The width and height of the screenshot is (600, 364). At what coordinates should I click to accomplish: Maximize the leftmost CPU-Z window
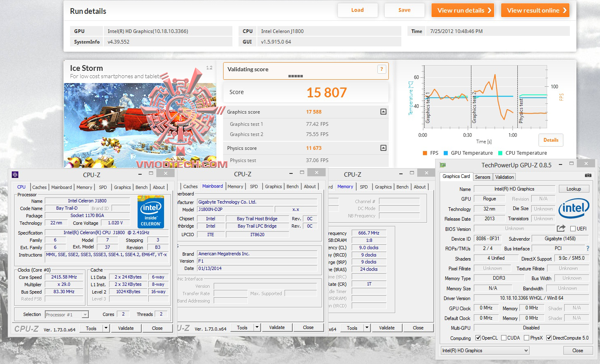(x=151, y=173)
